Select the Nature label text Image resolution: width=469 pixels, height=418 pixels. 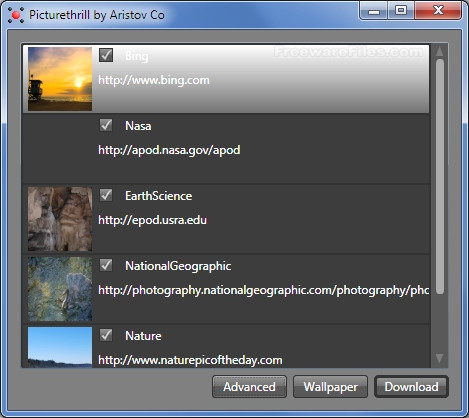coord(143,336)
